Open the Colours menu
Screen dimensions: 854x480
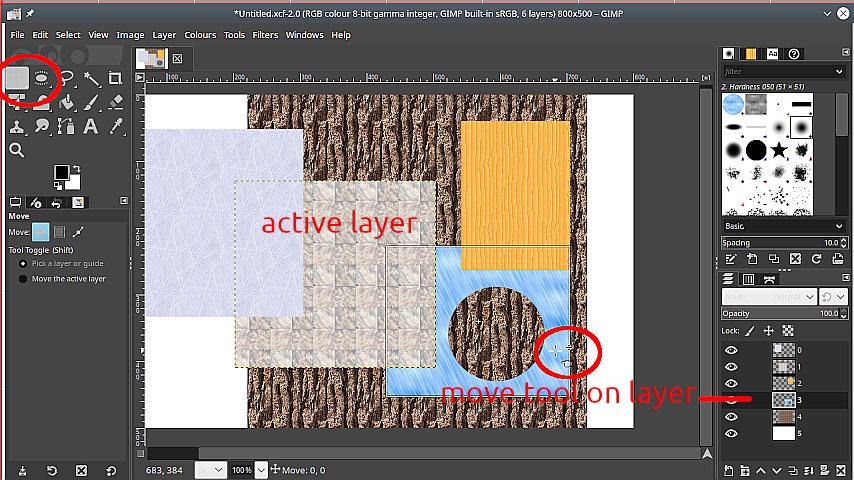click(200, 35)
